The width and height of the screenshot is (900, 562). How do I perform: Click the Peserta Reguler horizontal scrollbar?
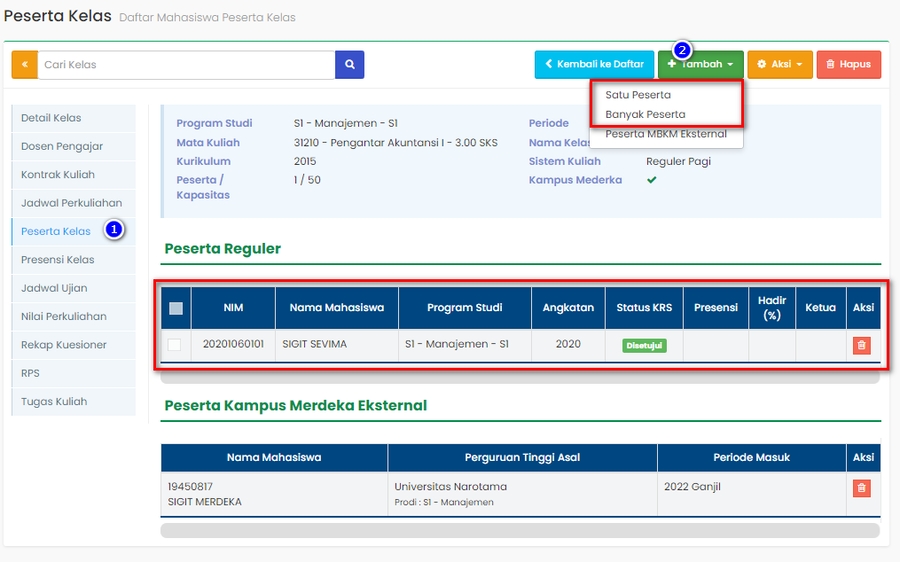pyautogui.click(x=519, y=377)
